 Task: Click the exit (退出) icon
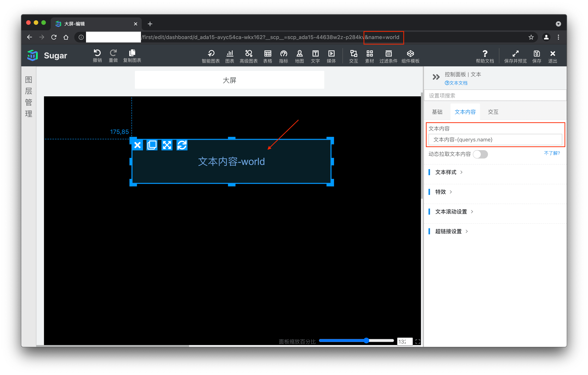click(552, 53)
